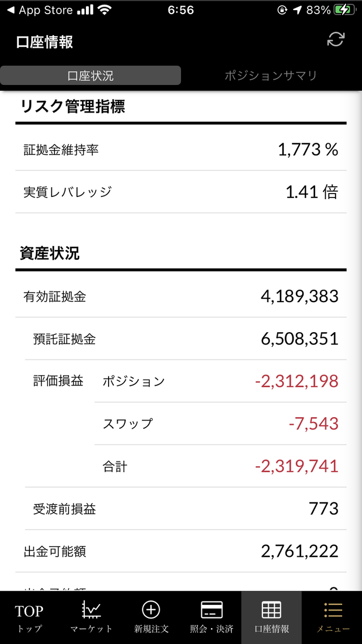Viewport: 362px width, 644px height.
Task: Tap the 合計 評価損益 row
Action: click(x=221, y=466)
